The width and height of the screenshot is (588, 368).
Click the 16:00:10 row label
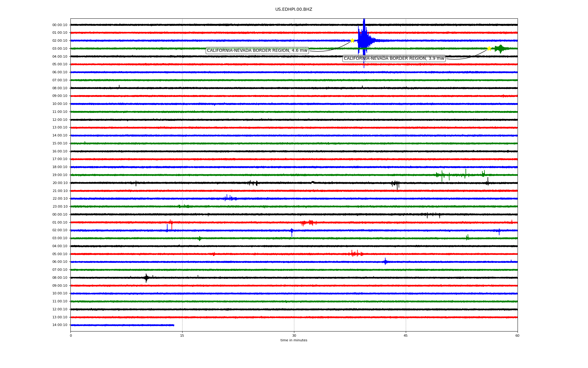[x=60, y=151]
